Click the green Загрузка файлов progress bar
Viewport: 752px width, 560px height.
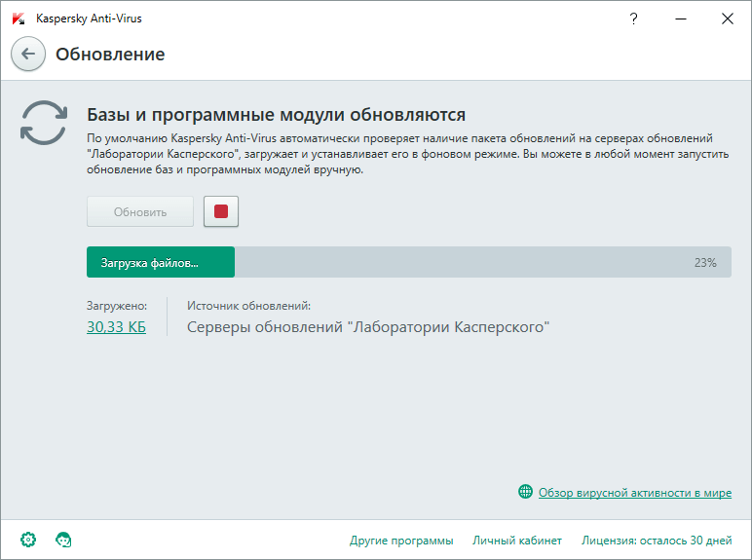161,262
